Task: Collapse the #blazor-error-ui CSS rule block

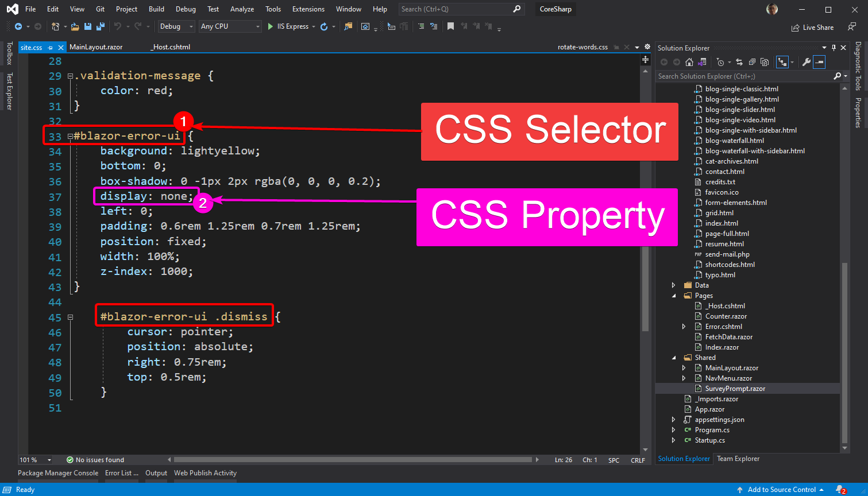Action: pos(70,137)
